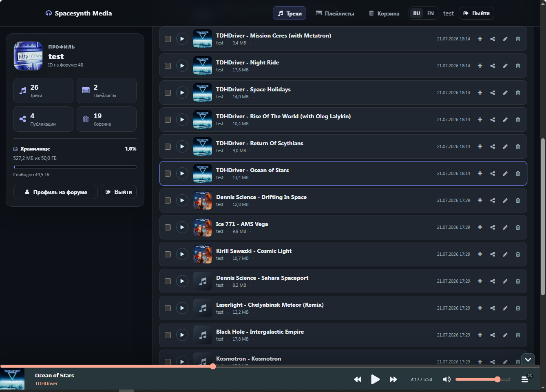Switch interface language to EN
The width and height of the screenshot is (546, 392).
[x=431, y=13]
